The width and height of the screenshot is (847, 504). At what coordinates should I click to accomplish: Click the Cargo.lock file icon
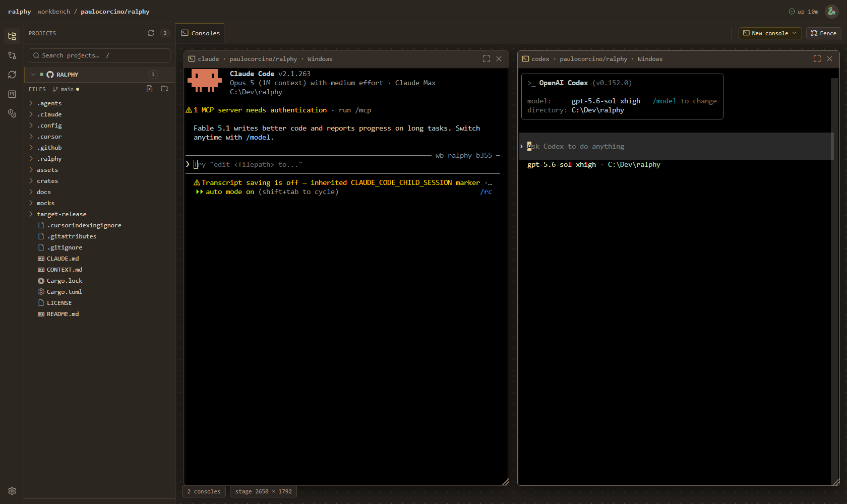[41, 281]
